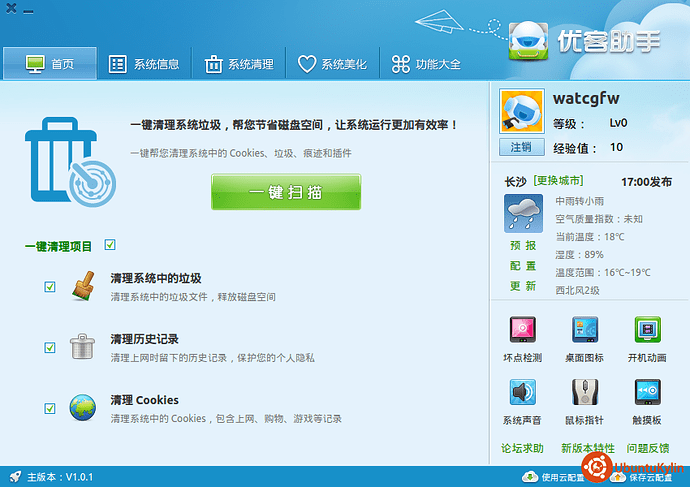Image resolution: width=690 pixels, height=487 pixels.
Task: Open the 开机动画 boot animation tool
Action: 647,339
